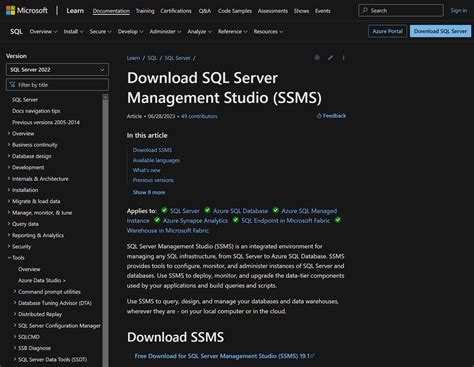
Task: Select the Training tab
Action: coord(145,11)
